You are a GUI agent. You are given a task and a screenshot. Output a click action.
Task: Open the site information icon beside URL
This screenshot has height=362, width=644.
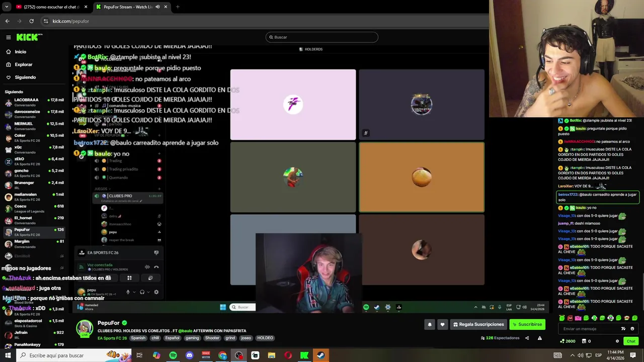click(46, 21)
